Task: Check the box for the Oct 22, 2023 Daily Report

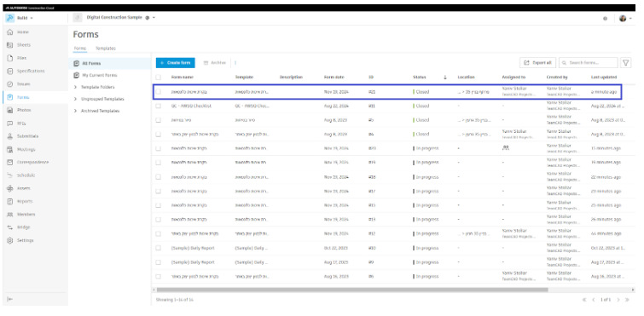Action: click(159, 248)
